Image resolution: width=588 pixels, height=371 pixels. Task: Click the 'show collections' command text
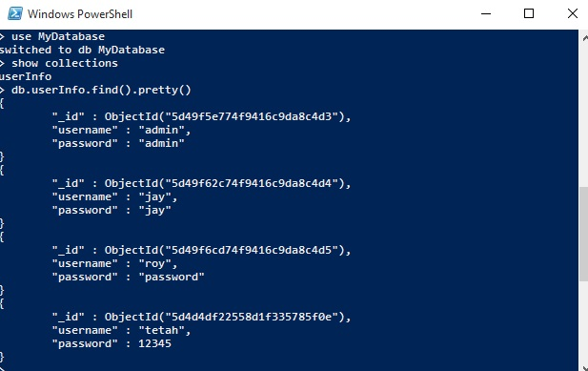tap(65, 63)
